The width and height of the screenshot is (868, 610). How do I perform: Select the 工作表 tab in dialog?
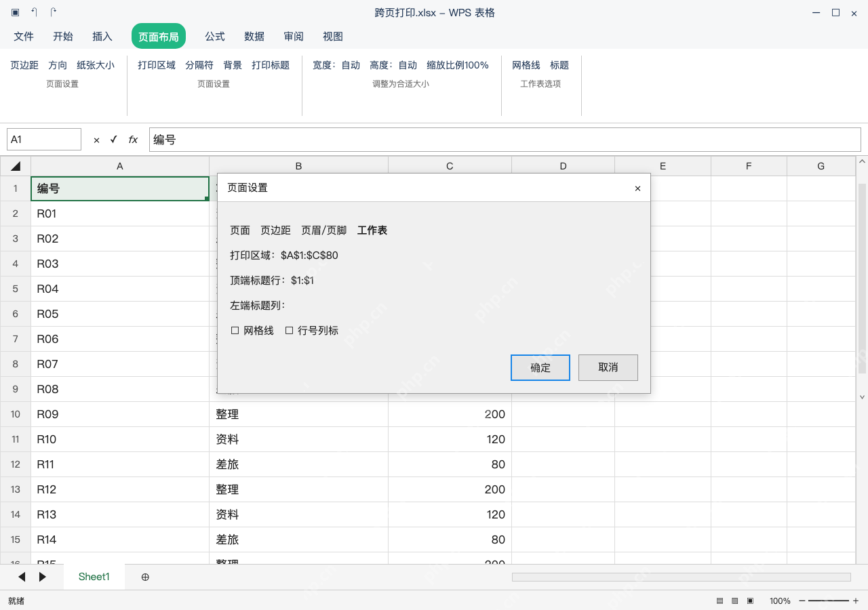(x=372, y=230)
